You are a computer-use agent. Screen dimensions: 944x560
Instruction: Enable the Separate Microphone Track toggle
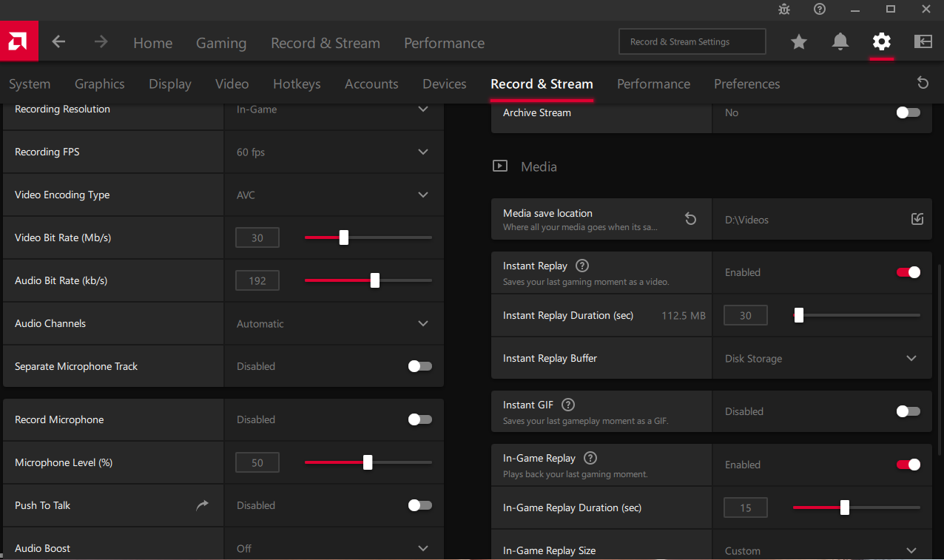419,366
